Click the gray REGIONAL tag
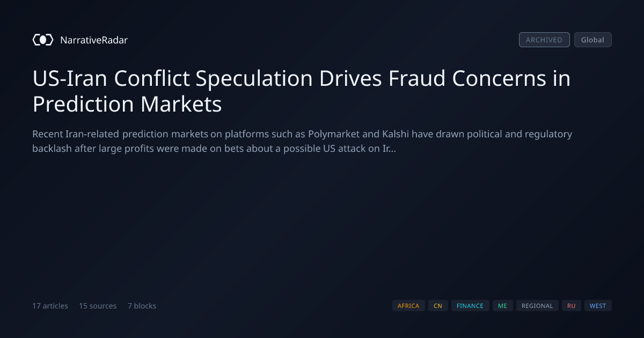 click(537, 306)
